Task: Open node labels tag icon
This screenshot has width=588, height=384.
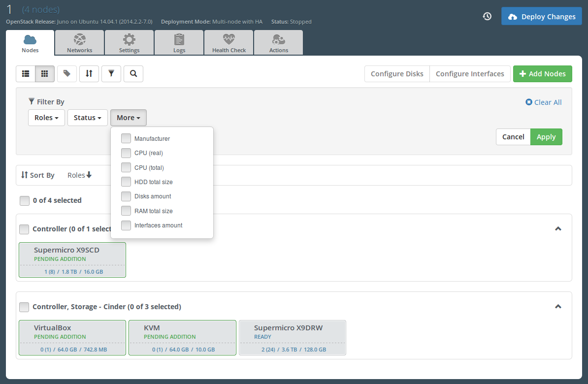Action: pyautogui.click(x=67, y=74)
